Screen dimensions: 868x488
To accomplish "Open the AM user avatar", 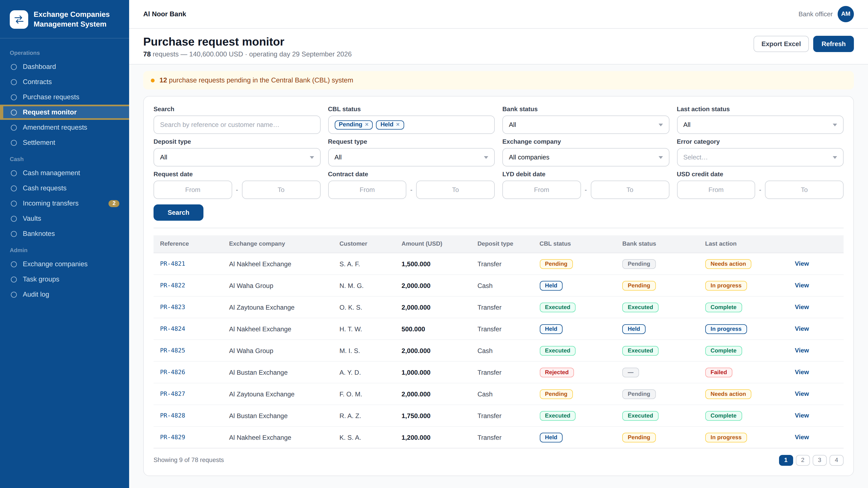I will (845, 14).
